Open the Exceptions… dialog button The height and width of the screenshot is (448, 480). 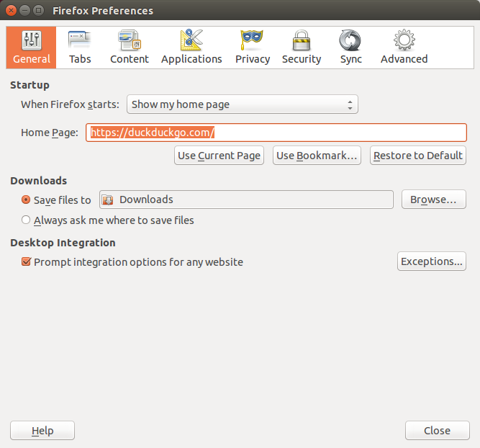click(432, 261)
